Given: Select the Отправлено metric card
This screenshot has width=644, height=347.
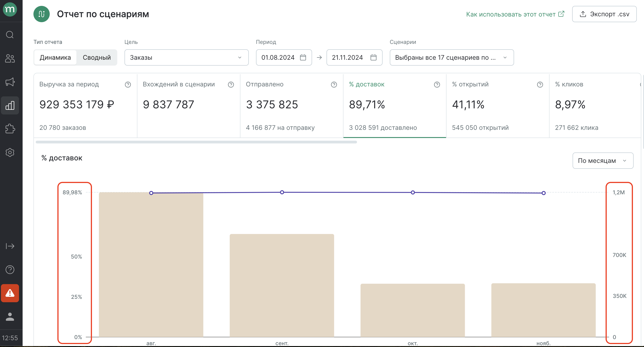Looking at the screenshot, I should [291, 106].
